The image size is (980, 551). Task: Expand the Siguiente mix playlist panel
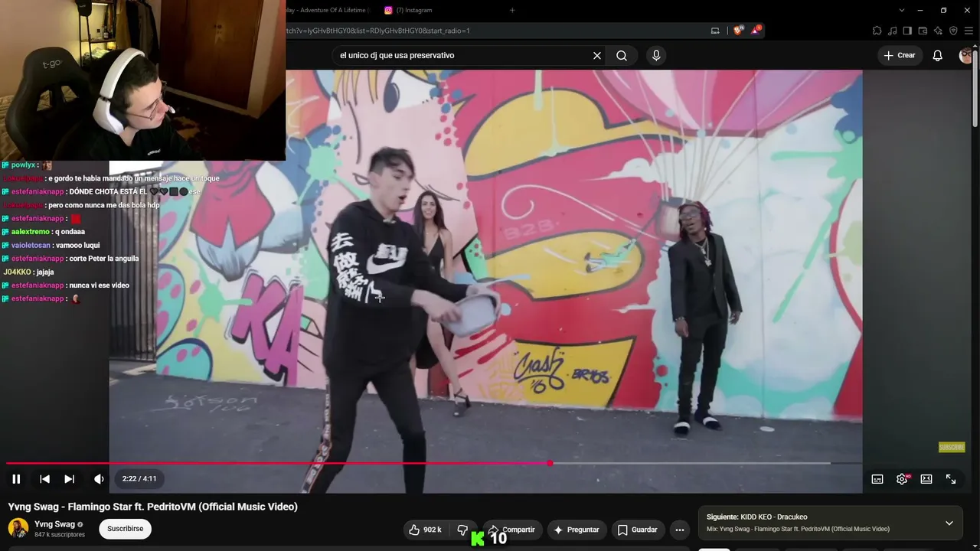click(x=949, y=523)
